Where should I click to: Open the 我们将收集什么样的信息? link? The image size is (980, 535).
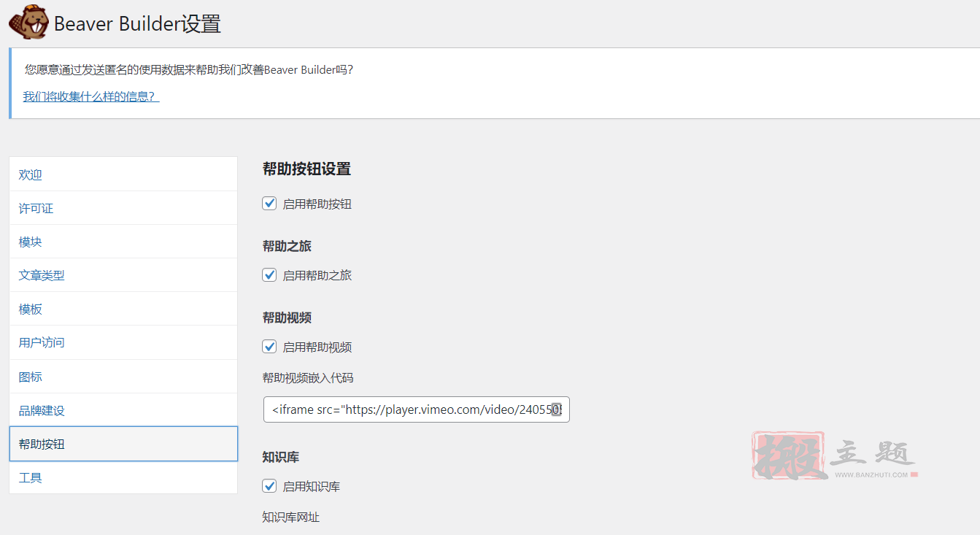pyautogui.click(x=91, y=96)
